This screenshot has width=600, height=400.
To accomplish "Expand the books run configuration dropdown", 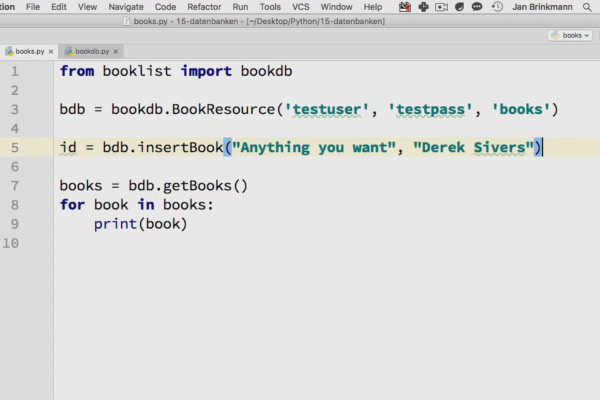I will 571,36.
